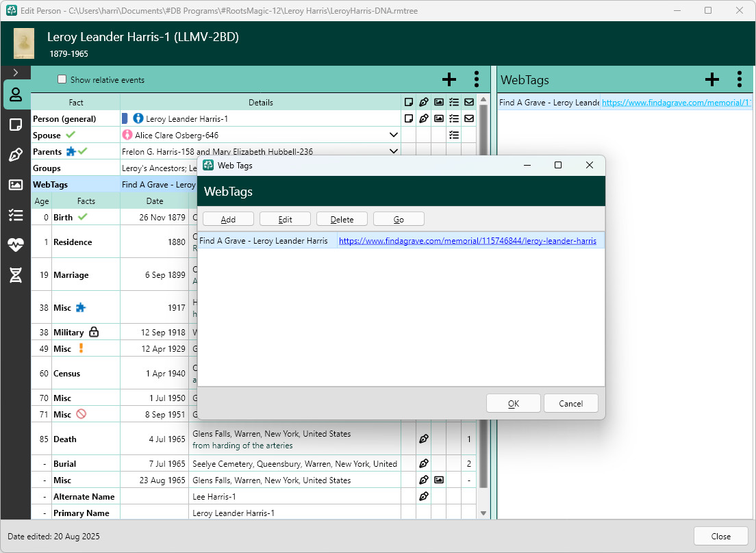The width and height of the screenshot is (756, 553).
Task: Open the Sources pen icon in sidebar
Action: (16, 155)
